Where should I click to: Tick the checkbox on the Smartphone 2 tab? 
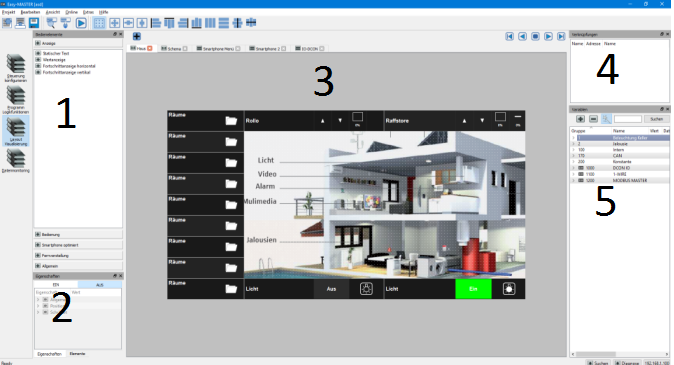(284, 49)
